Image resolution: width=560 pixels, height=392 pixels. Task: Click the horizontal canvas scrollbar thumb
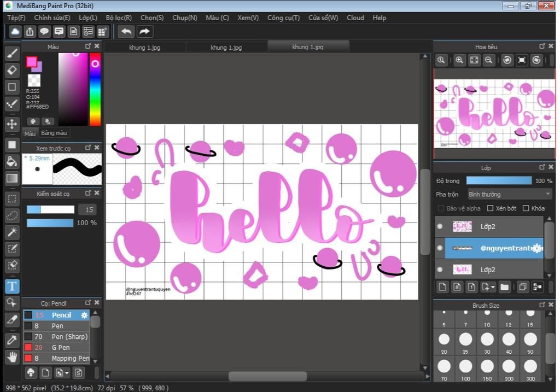267,376
